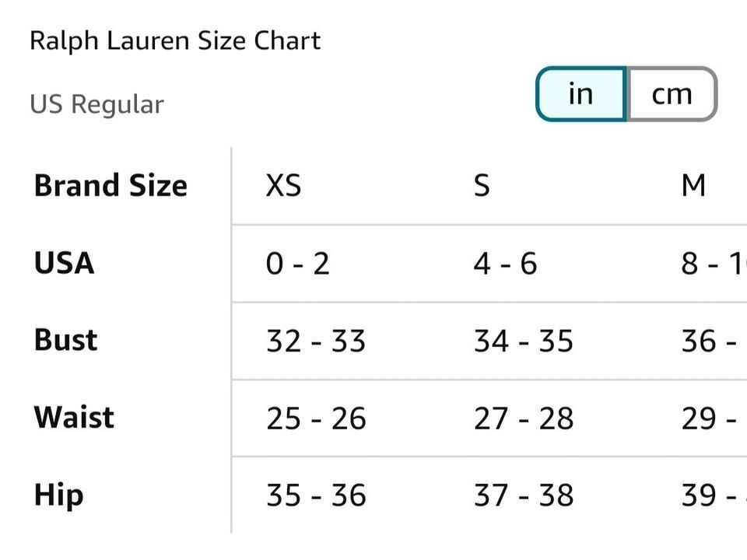Click the Ralph Lauren Size Chart title
The width and height of the screenshot is (747, 560).
pyautogui.click(x=175, y=41)
